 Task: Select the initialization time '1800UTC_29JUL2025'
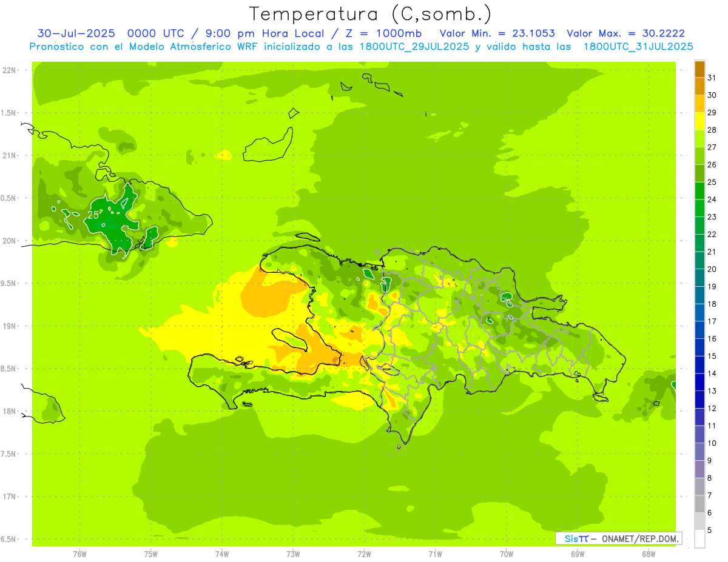coord(413,47)
